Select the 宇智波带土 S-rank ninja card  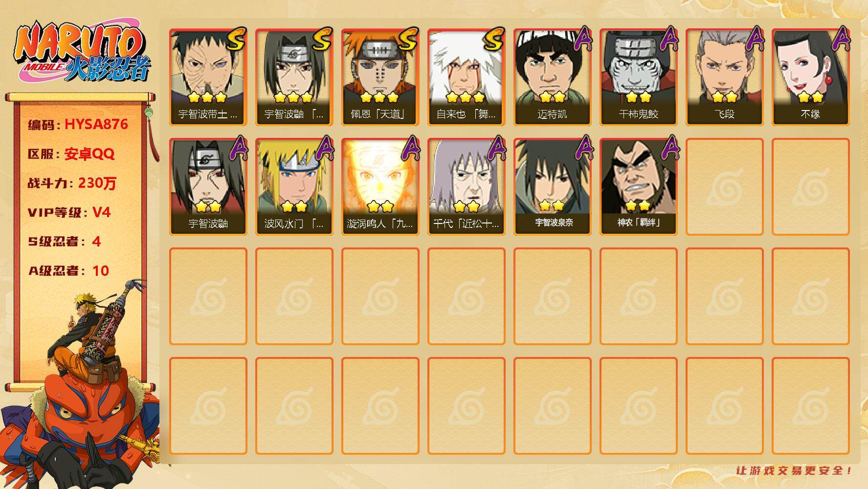pyautogui.click(x=208, y=77)
